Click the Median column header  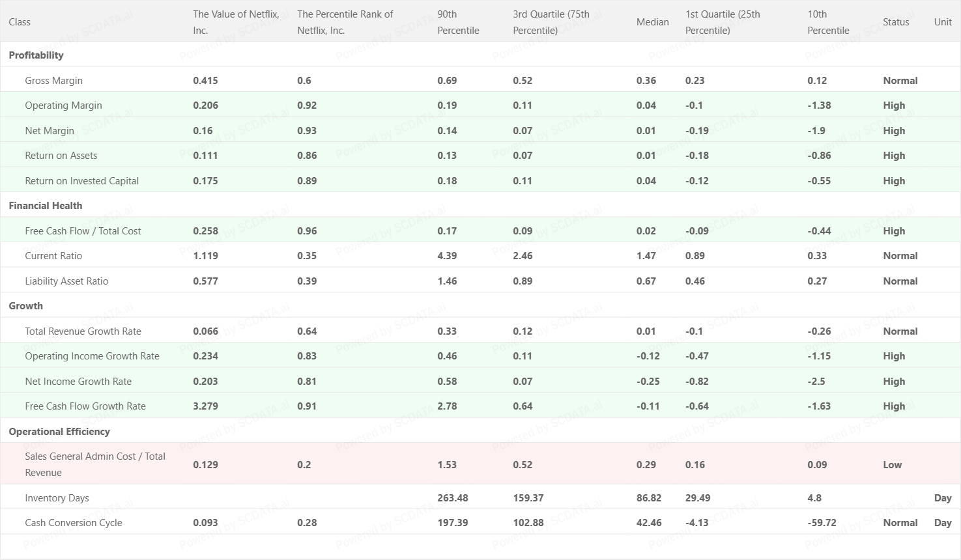pyautogui.click(x=652, y=22)
